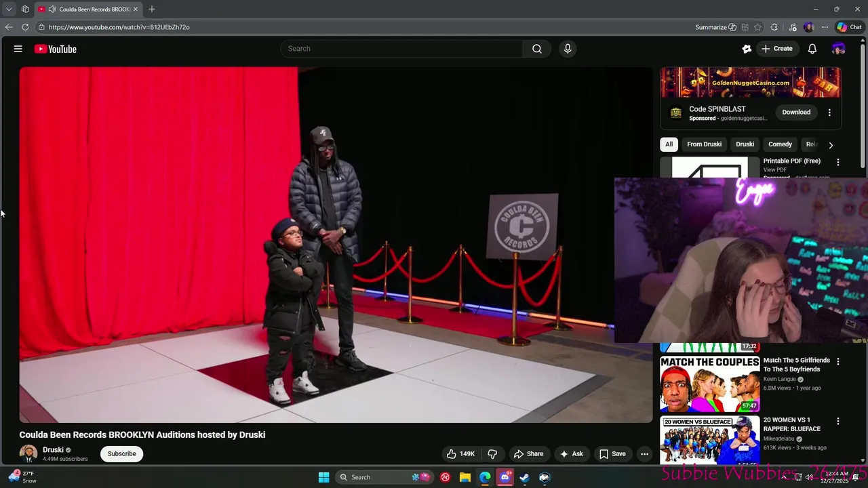
Task: Open the Create menu button
Action: click(x=777, y=49)
